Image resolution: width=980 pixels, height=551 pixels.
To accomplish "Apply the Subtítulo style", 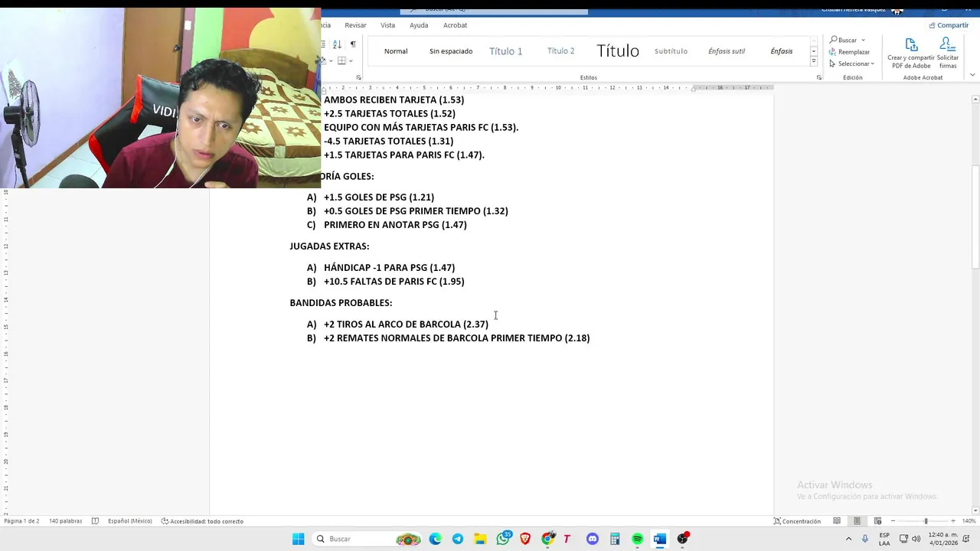I will (671, 51).
